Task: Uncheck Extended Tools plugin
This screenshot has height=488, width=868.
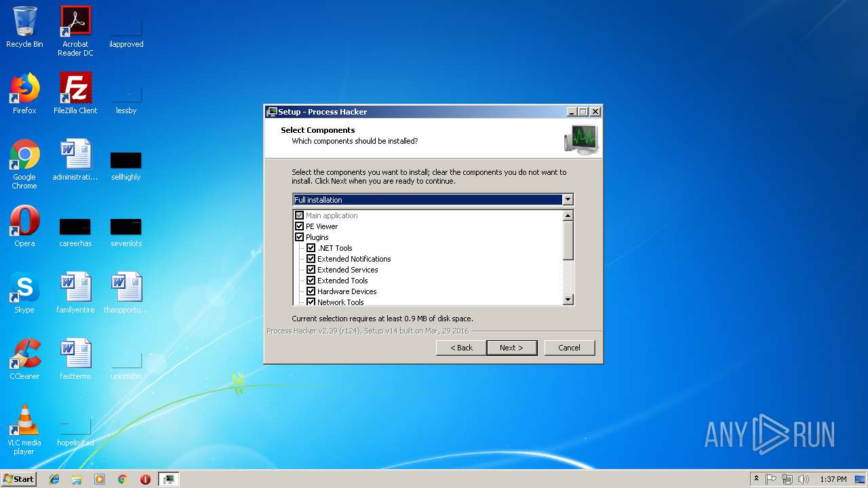Action: point(311,281)
